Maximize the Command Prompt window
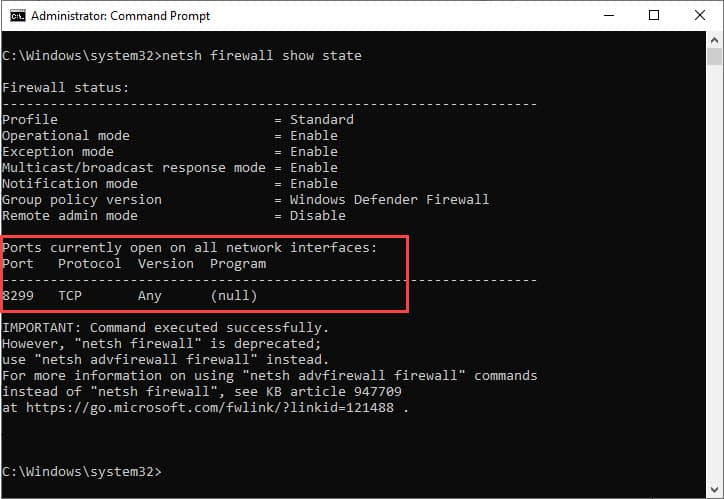 pyautogui.click(x=654, y=15)
